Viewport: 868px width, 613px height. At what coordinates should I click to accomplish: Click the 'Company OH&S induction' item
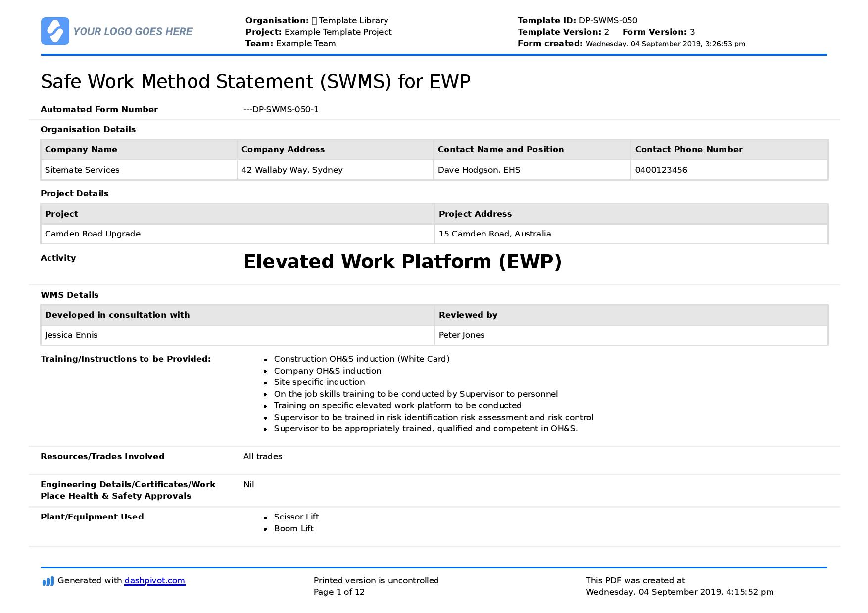328,371
